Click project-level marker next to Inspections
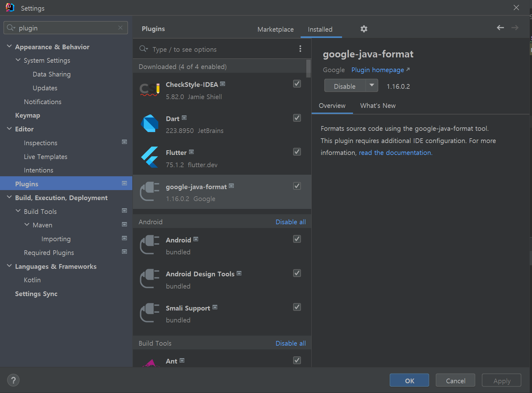Viewport: 532px width, 393px height. tap(124, 142)
